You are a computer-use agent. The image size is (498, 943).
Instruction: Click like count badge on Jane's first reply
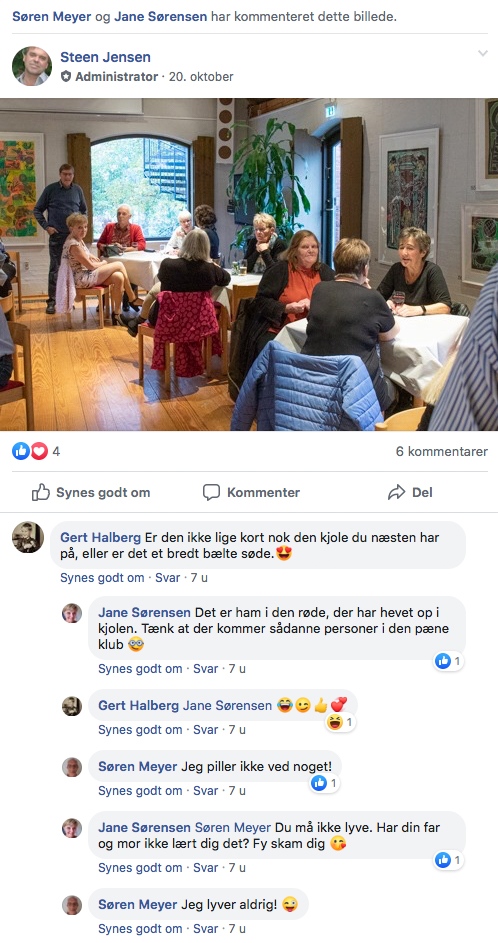pyautogui.click(x=449, y=662)
